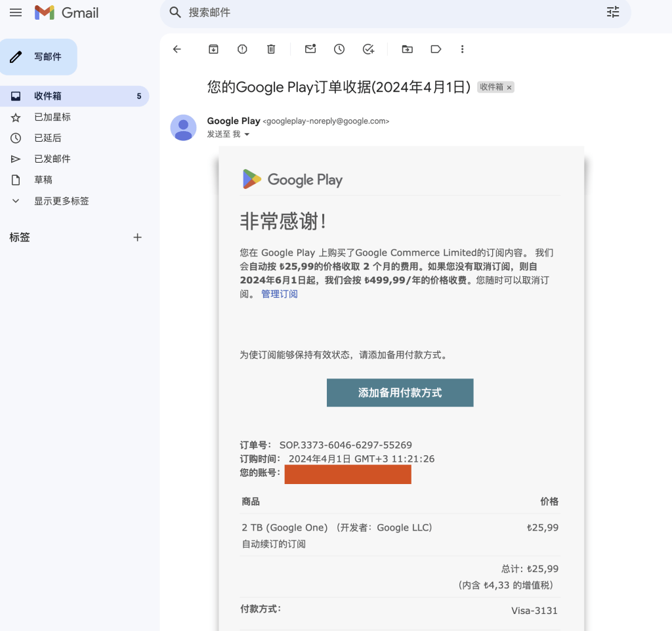Click the 自动续订的订阅 line
The height and width of the screenshot is (631, 672).
(x=274, y=544)
